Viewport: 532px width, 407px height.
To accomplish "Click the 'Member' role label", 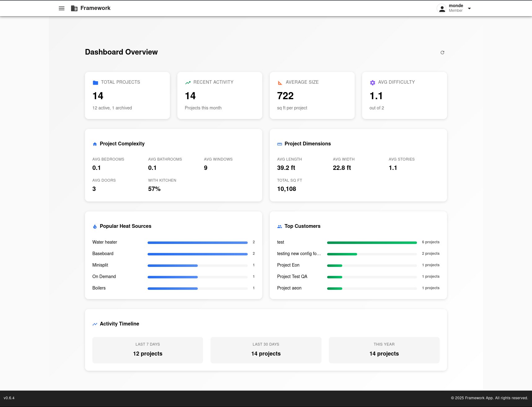I will tap(455, 11).
